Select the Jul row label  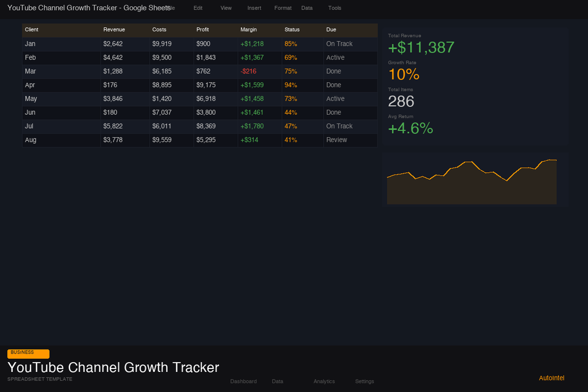29,126
